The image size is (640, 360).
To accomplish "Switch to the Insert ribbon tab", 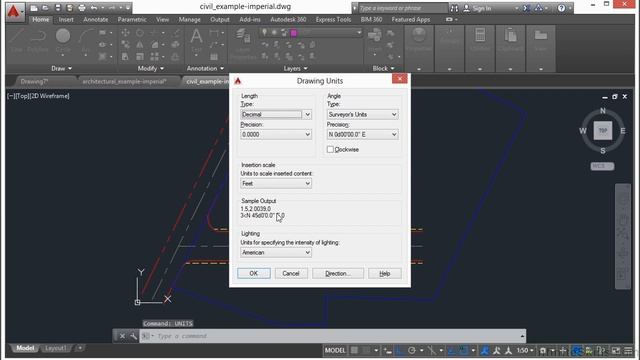I will [x=66, y=19].
